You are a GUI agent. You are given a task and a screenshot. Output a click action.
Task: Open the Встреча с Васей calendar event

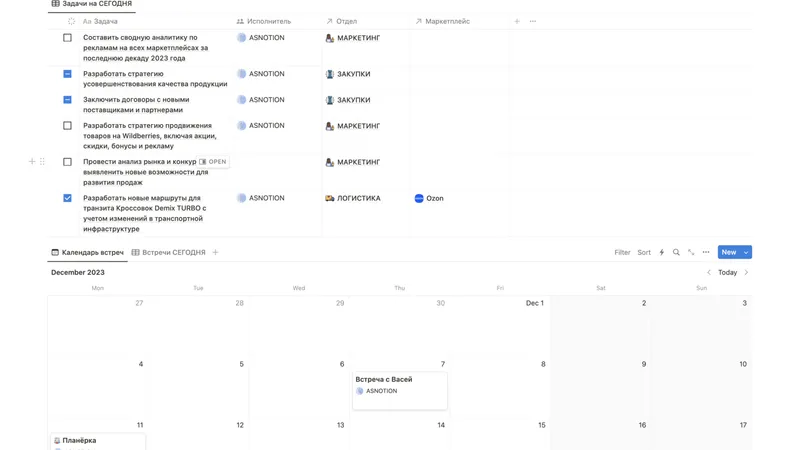pyautogui.click(x=399, y=391)
